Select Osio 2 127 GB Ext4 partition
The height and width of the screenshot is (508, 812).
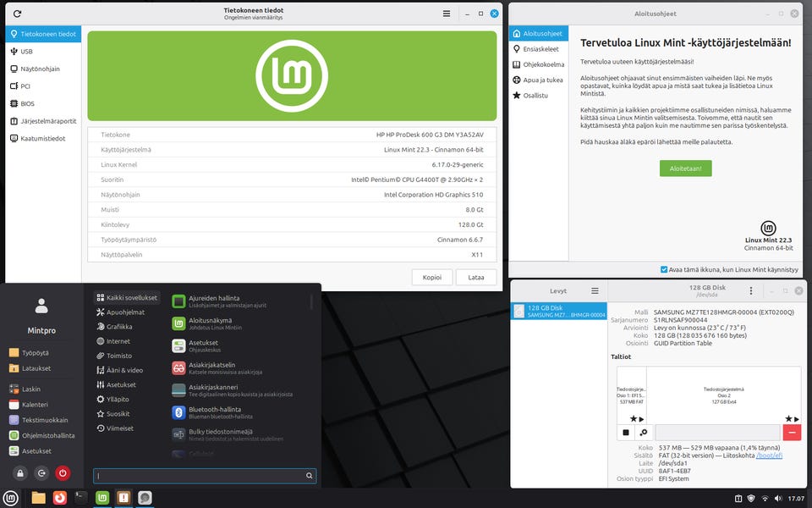pos(723,395)
